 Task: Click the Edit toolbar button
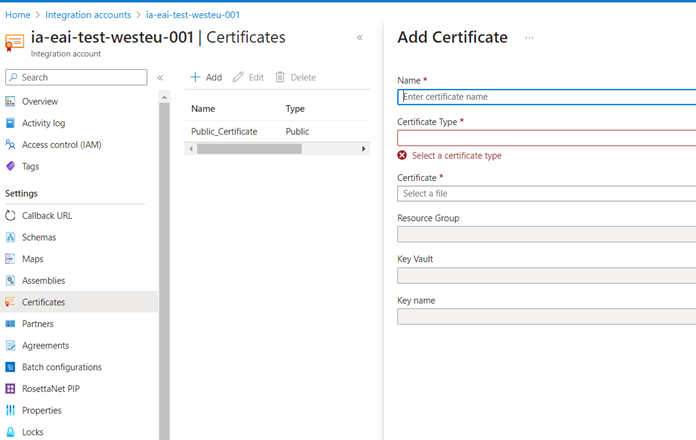[248, 77]
